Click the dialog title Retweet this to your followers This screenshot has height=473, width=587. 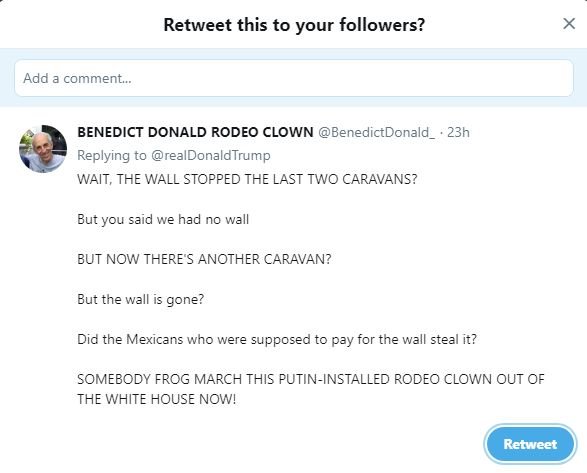tap(294, 25)
